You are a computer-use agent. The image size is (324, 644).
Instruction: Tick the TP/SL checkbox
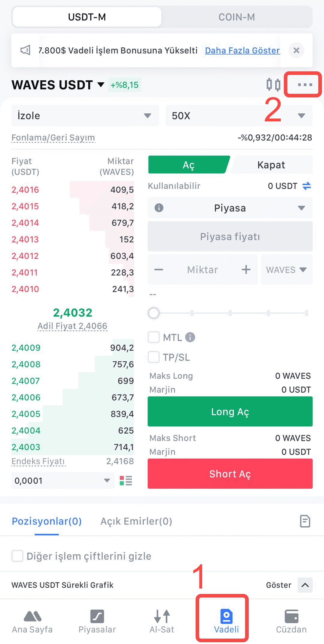coord(154,357)
